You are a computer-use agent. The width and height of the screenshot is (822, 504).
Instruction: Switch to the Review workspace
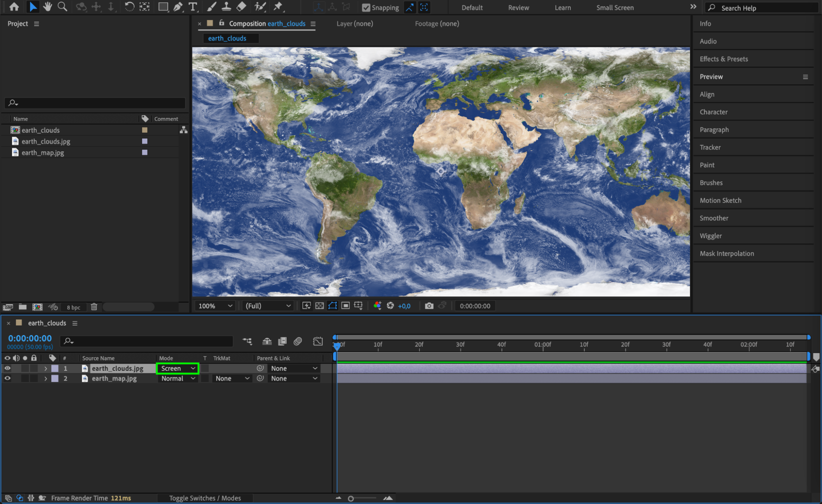tap(518, 7)
